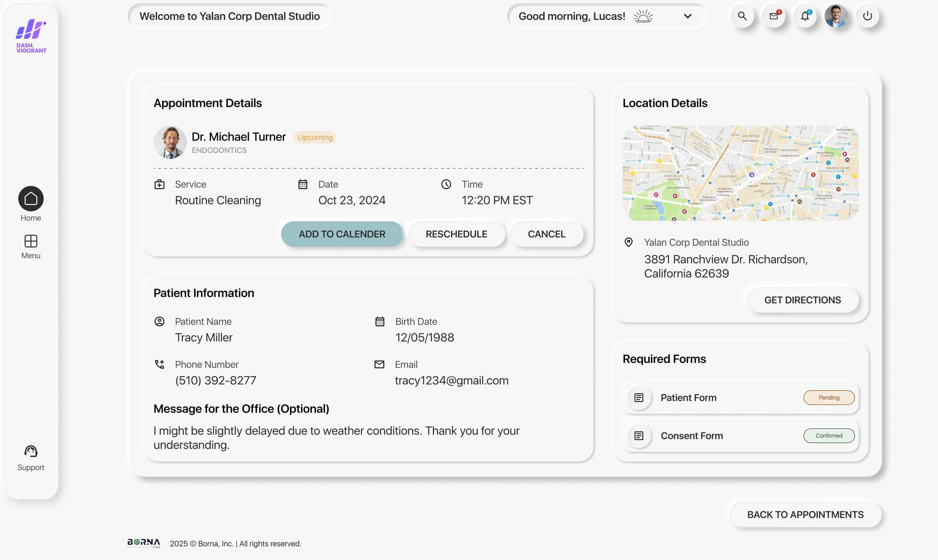Open notifications bell icon

pos(805,16)
